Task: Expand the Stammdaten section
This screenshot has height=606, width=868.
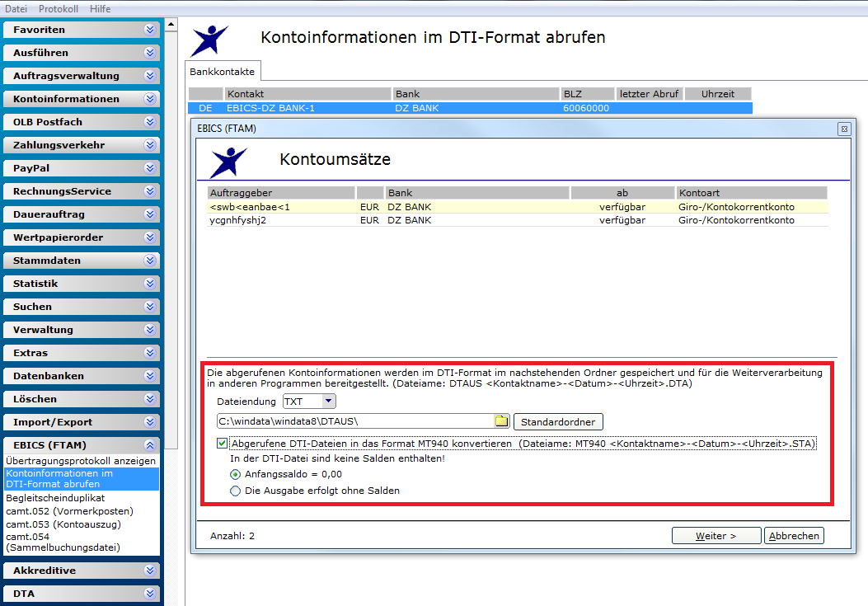Action: (x=82, y=261)
